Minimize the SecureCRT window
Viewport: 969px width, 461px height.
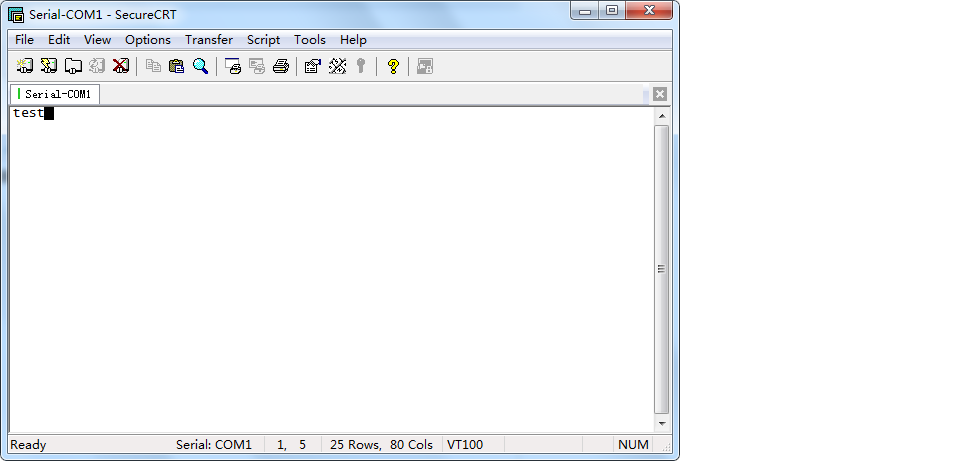pyautogui.click(x=585, y=11)
